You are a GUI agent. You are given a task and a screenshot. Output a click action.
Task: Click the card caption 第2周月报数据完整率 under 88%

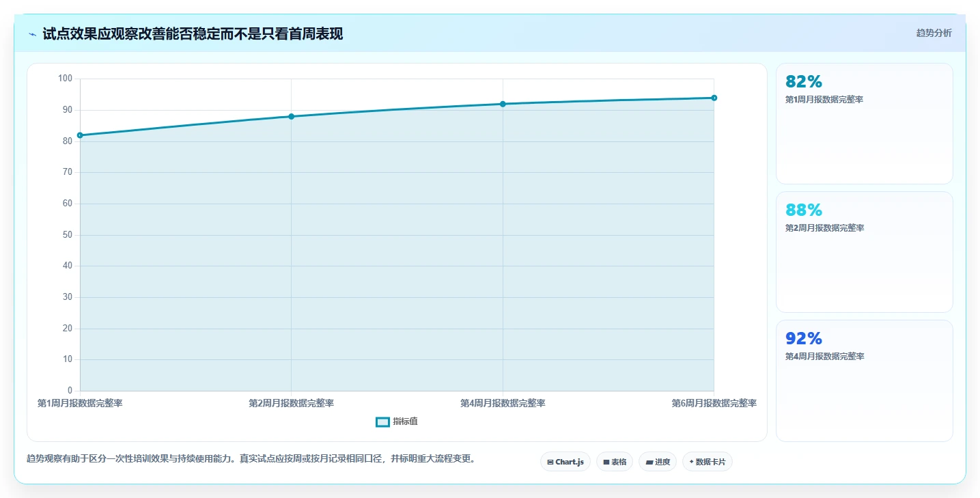(824, 228)
